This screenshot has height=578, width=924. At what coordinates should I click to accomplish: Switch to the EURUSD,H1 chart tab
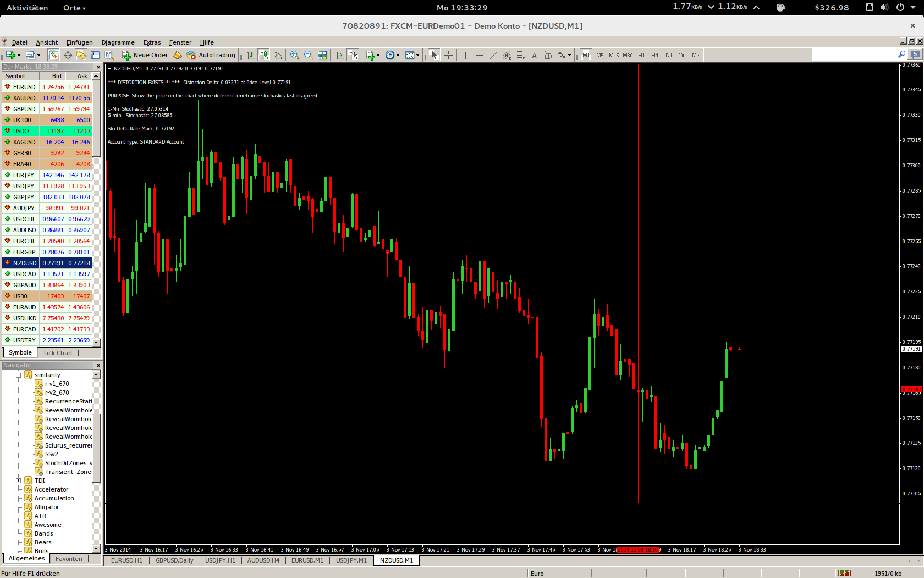coord(127,560)
